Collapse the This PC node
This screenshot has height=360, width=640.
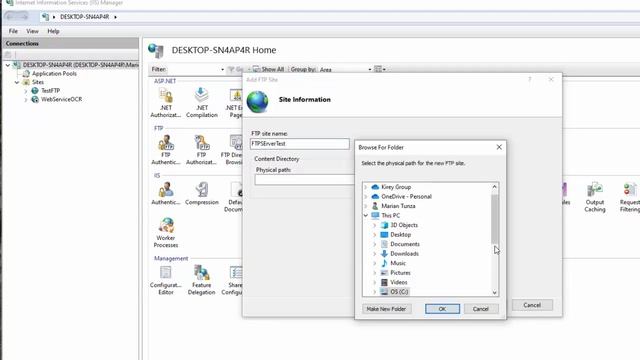coord(366,216)
